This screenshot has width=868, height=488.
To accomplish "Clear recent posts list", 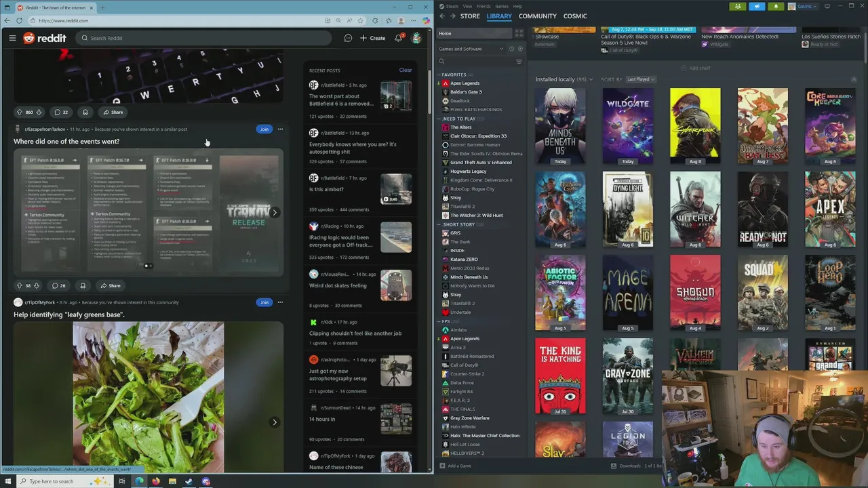I will 405,70.
